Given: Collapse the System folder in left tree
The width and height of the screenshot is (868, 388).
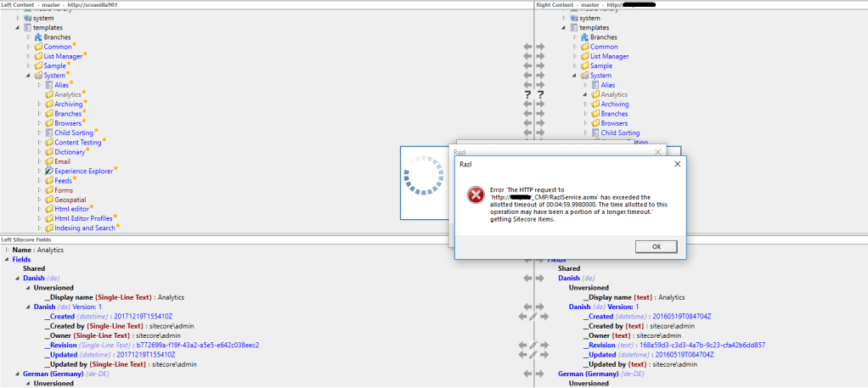Looking at the screenshot, I should (x=29, y=76).
